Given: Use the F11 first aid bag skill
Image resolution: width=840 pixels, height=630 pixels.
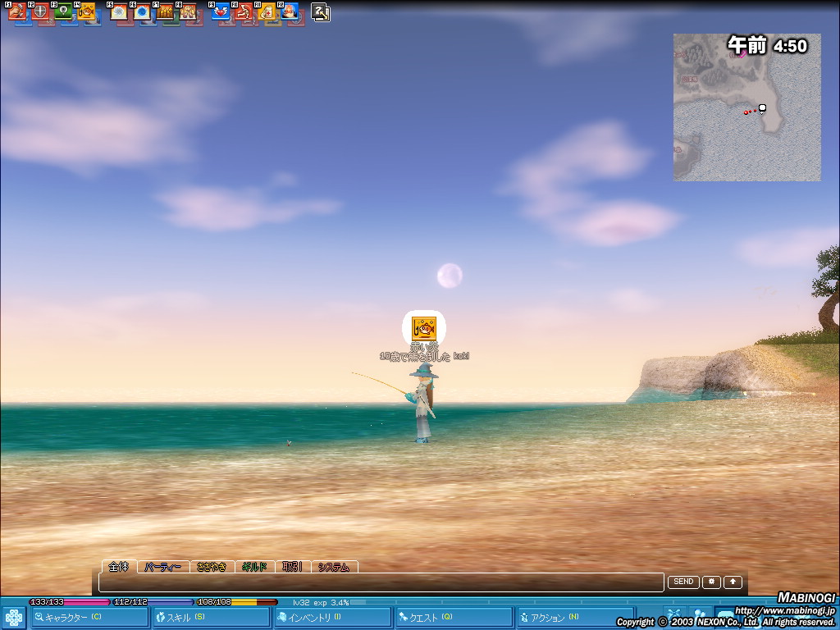Looking at the screenshot, I should coord(267,12).
